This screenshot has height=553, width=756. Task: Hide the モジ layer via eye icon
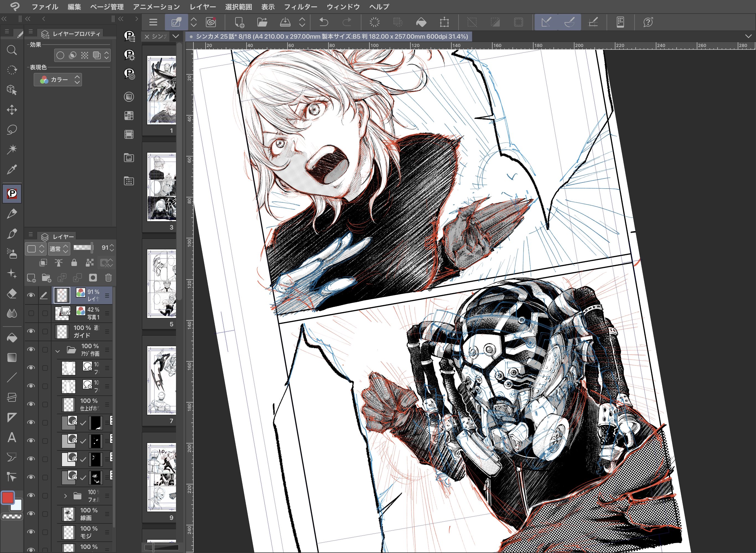click(31, 532)
